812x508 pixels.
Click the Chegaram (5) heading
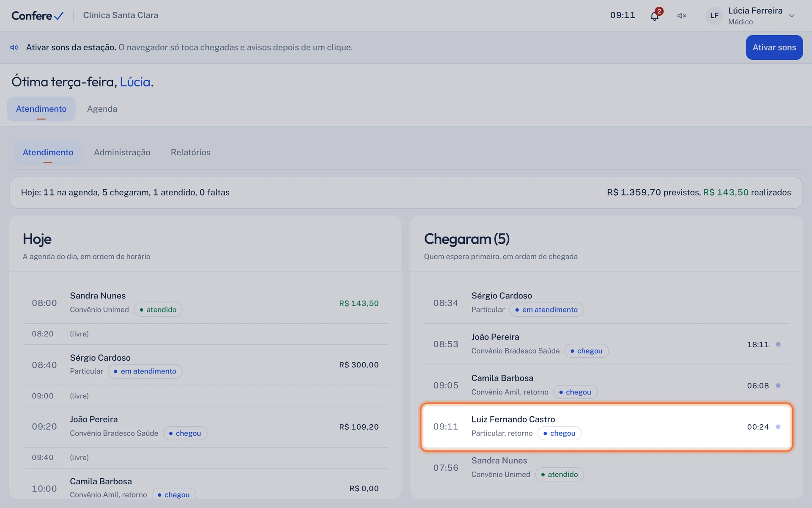pyautogui.click(x=467, y=239)
